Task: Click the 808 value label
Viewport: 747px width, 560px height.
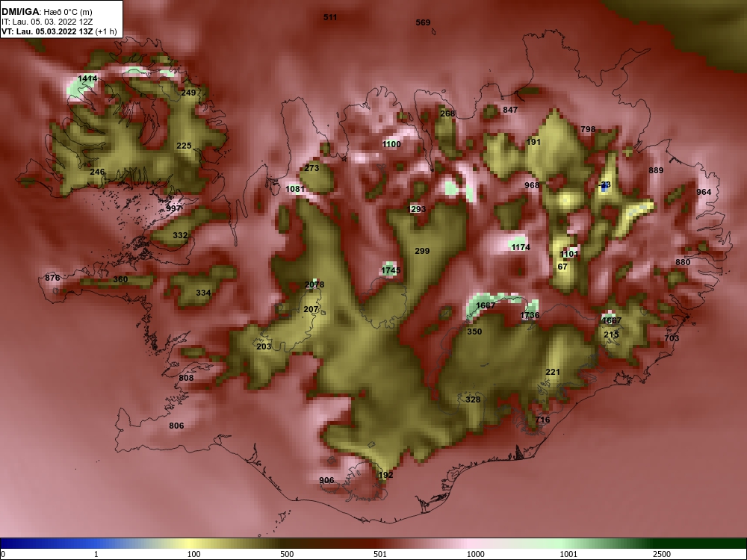Action: (186, 378)
